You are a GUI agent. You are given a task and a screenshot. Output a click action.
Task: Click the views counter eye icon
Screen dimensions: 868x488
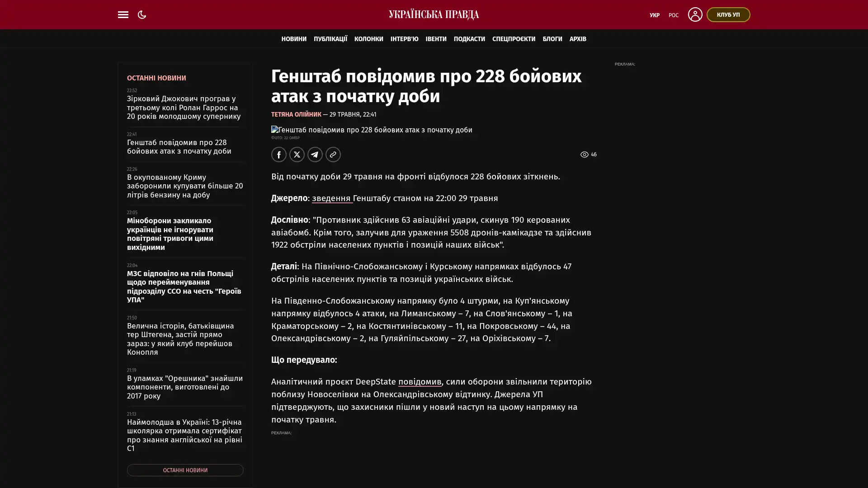(x=584, y=155)
